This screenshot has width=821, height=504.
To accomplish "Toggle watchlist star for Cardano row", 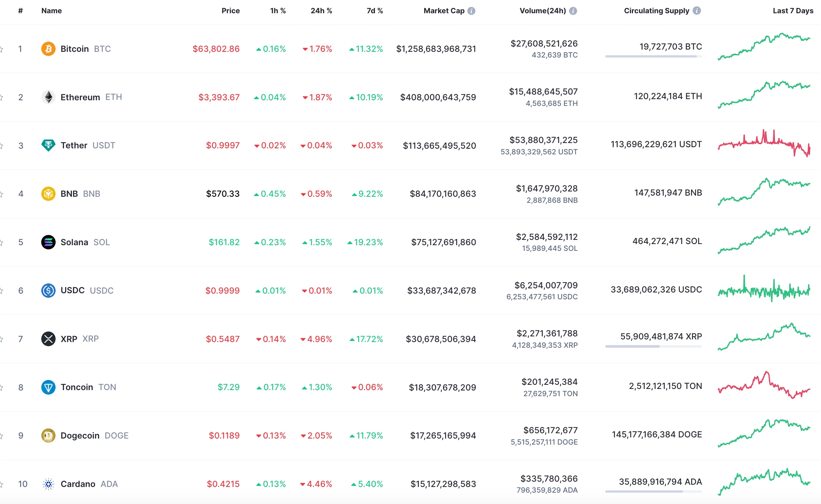I will pos(2,484).
